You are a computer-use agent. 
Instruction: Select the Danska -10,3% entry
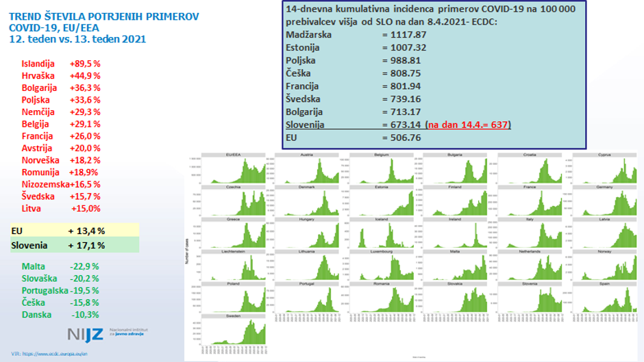coord(61,314)
